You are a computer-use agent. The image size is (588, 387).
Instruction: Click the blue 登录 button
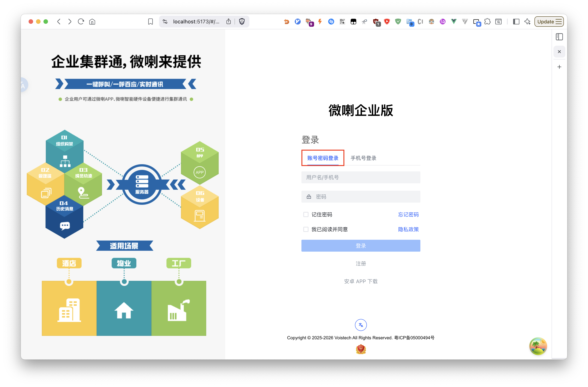[361, 245]
